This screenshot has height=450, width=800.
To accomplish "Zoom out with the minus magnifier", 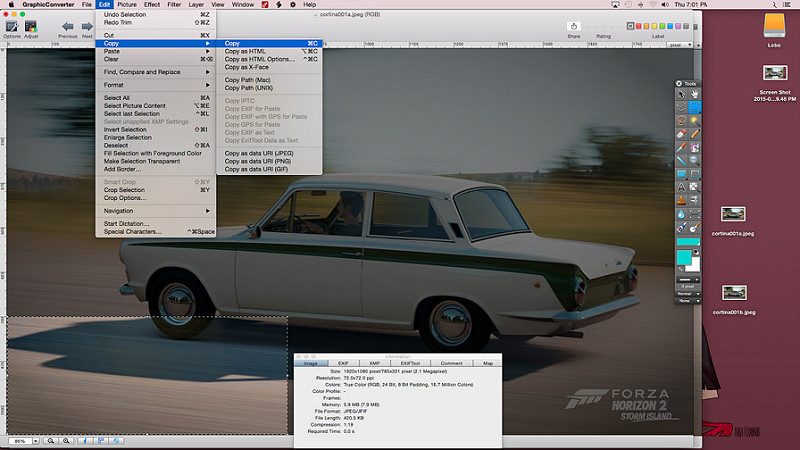I will pos(51,441).
